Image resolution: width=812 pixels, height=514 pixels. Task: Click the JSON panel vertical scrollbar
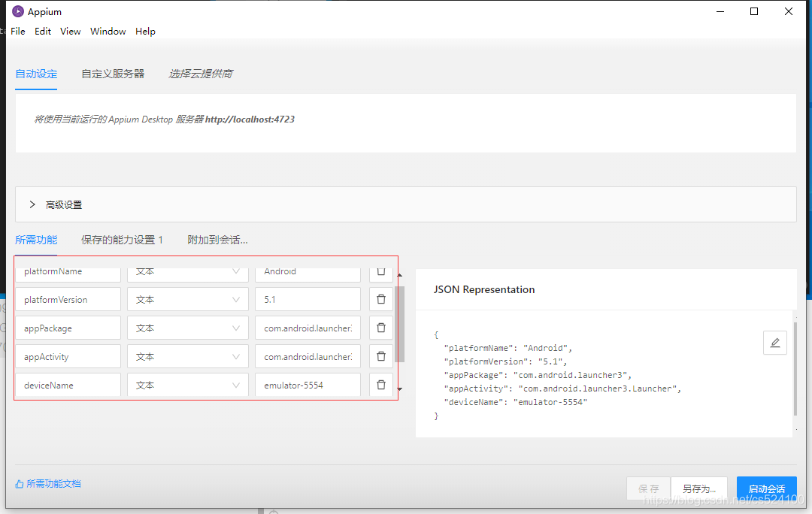795,368
